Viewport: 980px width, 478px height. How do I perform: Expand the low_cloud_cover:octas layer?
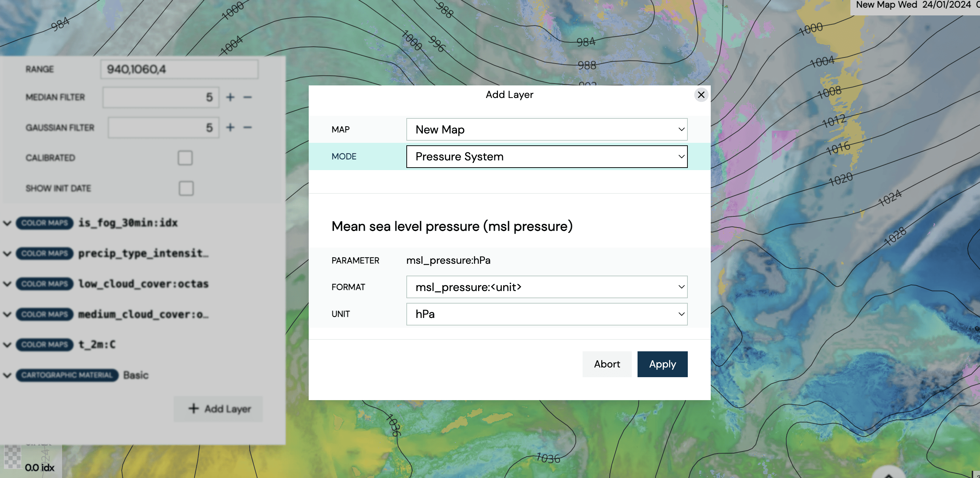7,284
